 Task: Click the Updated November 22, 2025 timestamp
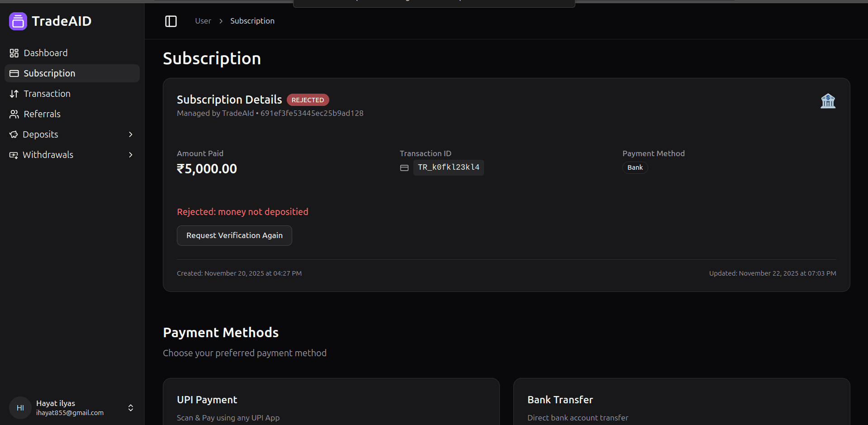[773, 273]
